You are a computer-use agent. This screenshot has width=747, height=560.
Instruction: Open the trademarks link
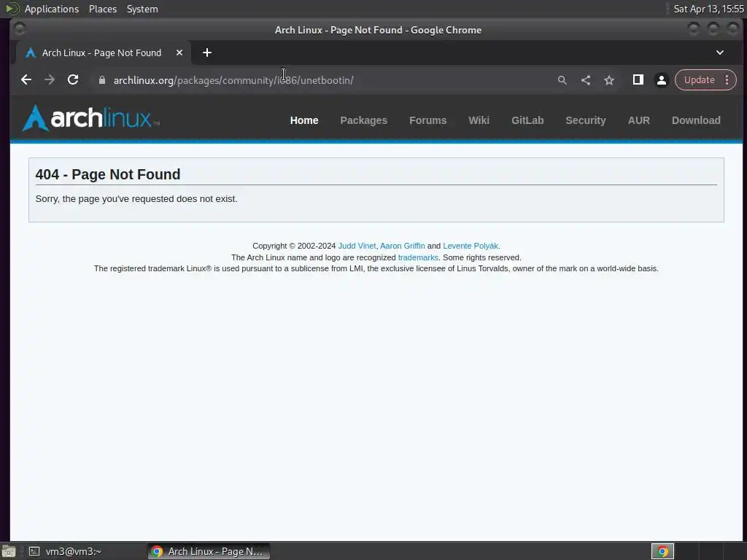pyautogui.click(x=418, y=257)
